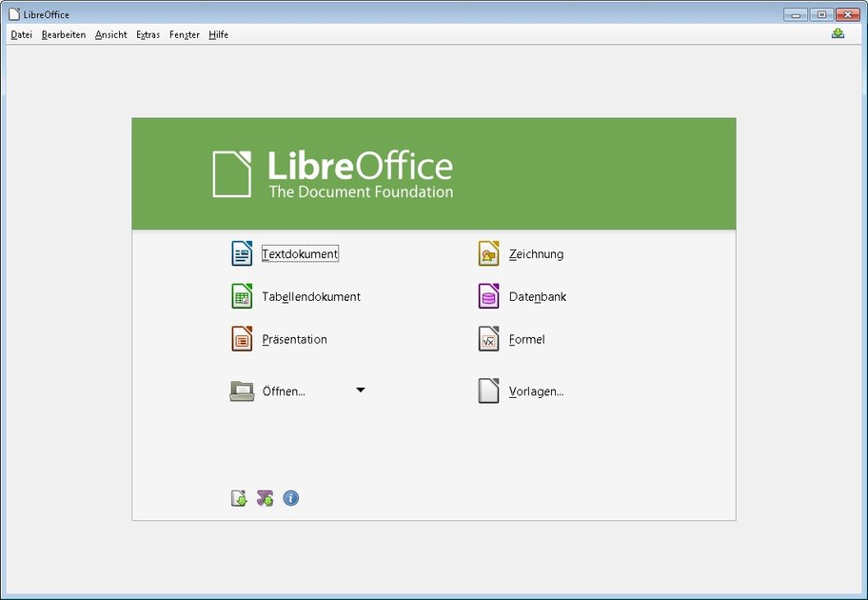Click the Calc Tabellendokument icon
The width and height of the screenshot is (868, 600).
(x=242, y=296)
